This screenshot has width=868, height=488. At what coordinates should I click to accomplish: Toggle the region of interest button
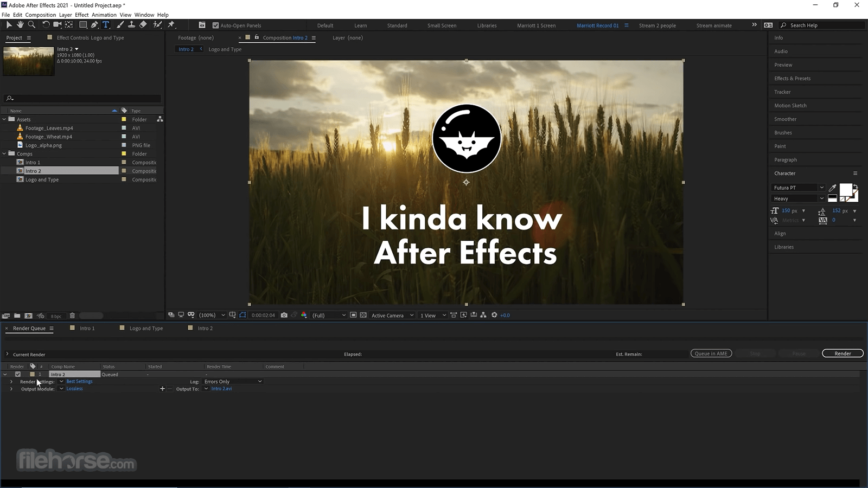[353, 315]
